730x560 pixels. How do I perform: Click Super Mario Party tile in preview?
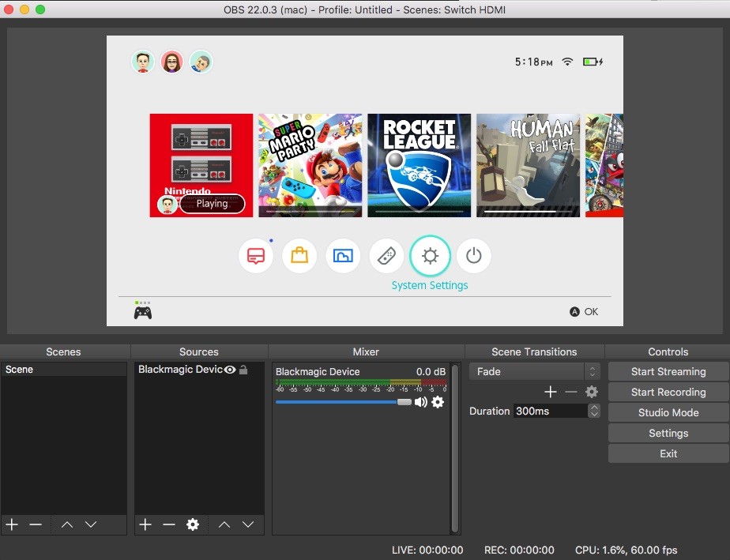[310, 165]
